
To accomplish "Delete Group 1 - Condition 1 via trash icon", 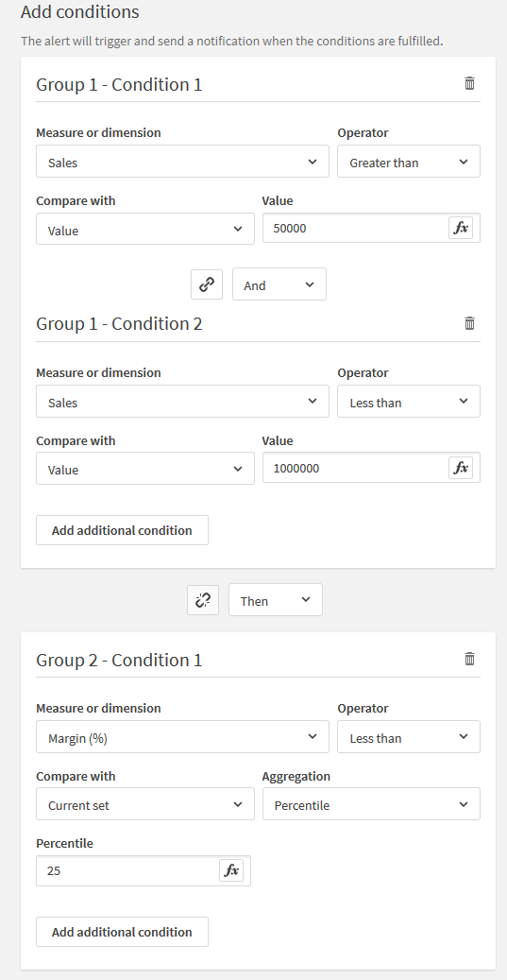I will [469, 82].
